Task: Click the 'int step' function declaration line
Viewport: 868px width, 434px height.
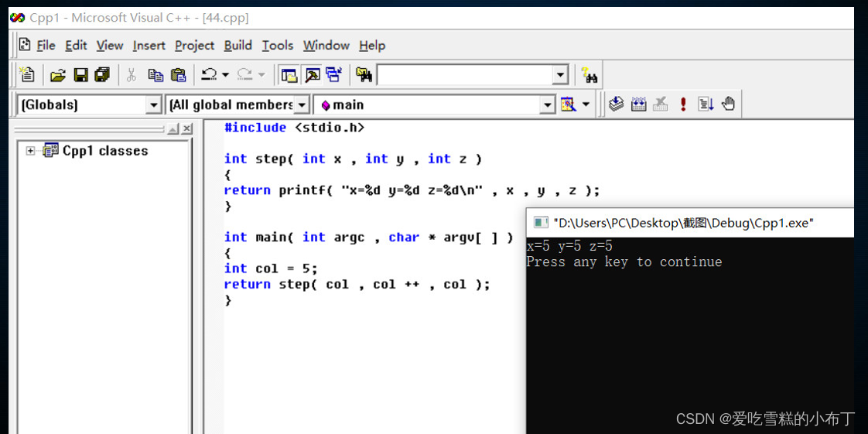Action: [354, 159]
